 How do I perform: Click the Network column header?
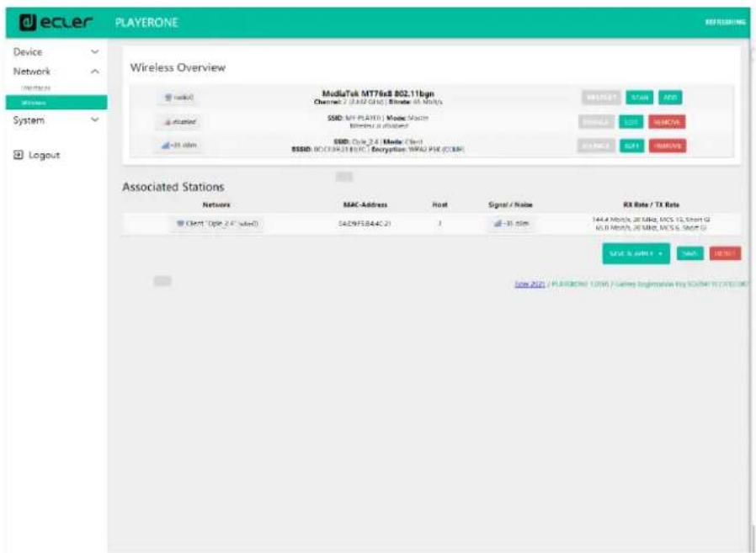click(x=216, y=205)
